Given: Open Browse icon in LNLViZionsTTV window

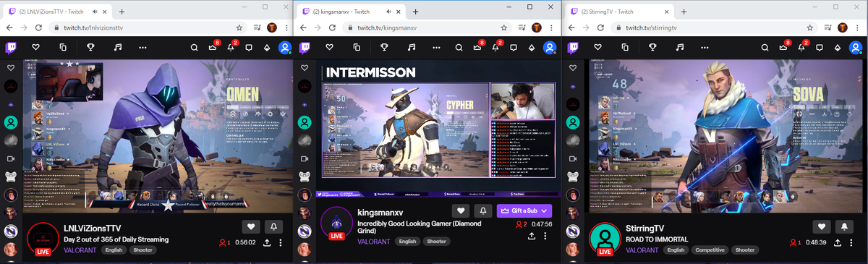Looking at the screenshot, I should pos(63,48).
